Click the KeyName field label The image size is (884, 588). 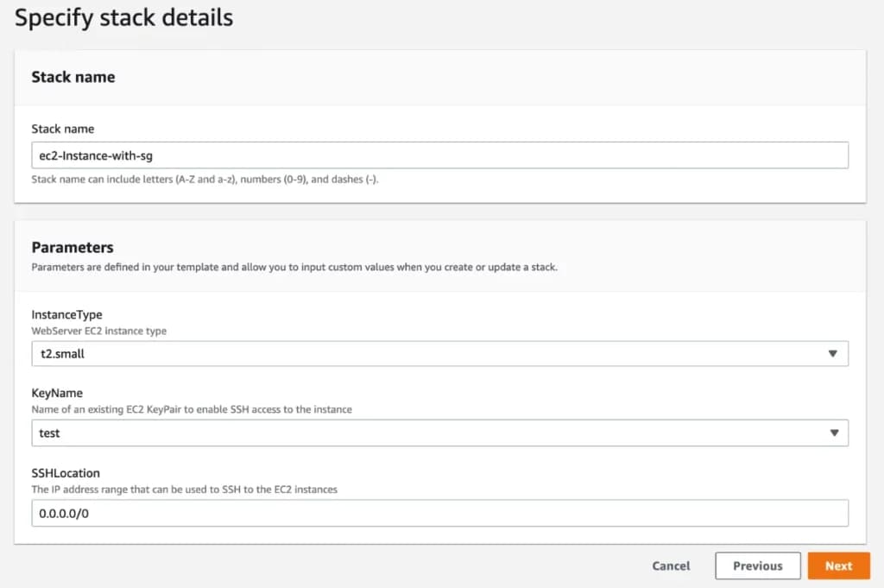[57, 394]
